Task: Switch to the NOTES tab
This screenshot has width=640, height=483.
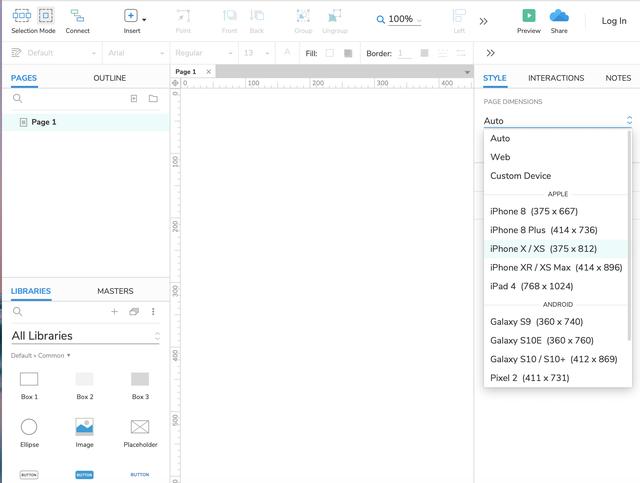Action: click(x=618, y=78)
